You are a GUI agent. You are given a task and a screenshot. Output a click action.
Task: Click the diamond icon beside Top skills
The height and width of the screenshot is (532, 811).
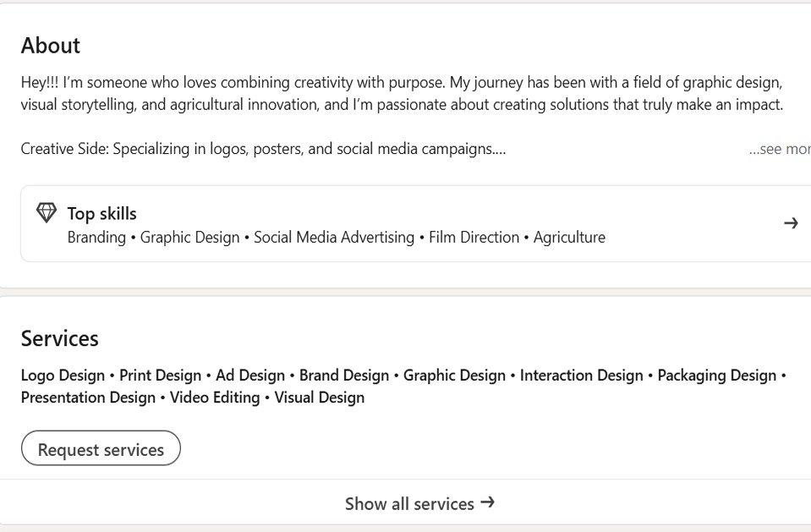[x=47, y=213]
